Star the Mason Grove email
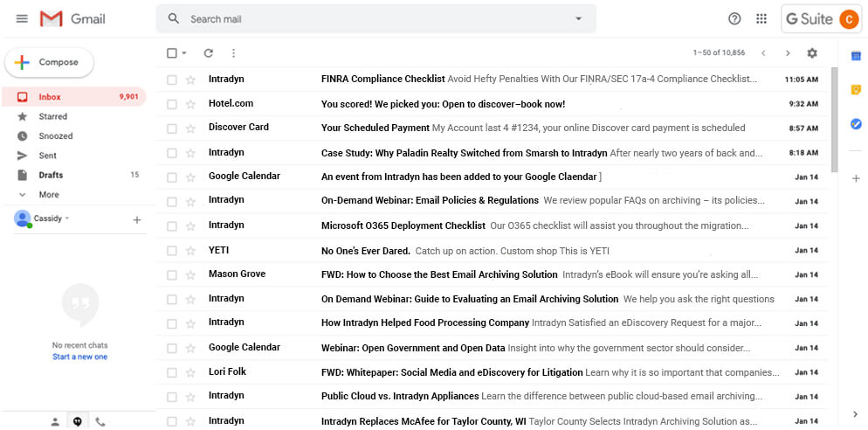This screenshot has width=868, height=430. [x=190, y=274]
